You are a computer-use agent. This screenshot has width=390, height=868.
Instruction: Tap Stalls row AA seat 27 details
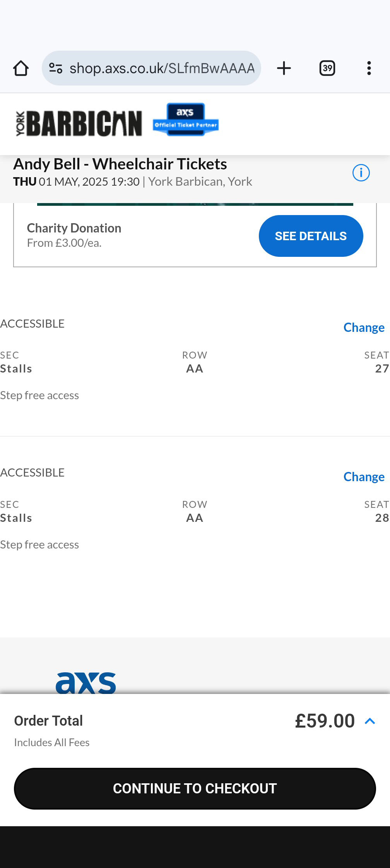(195, 362)
